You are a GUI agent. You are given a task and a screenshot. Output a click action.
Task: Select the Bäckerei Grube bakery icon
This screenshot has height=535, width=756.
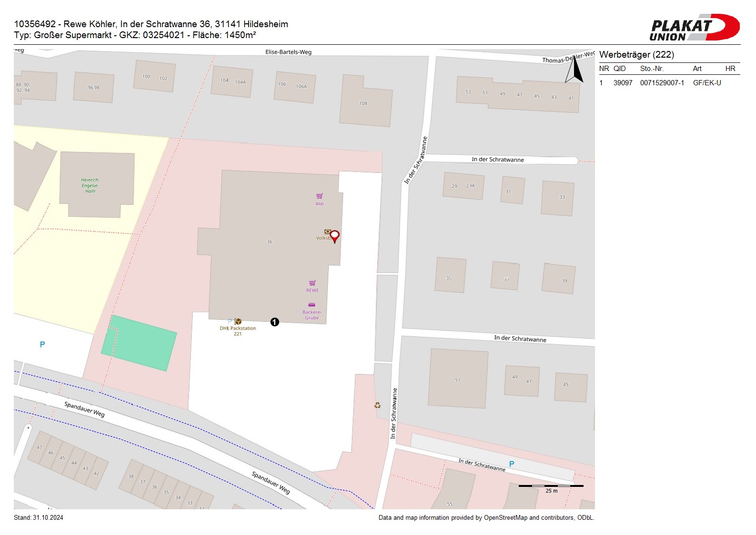pyautogui.click(x=312, y=305)
